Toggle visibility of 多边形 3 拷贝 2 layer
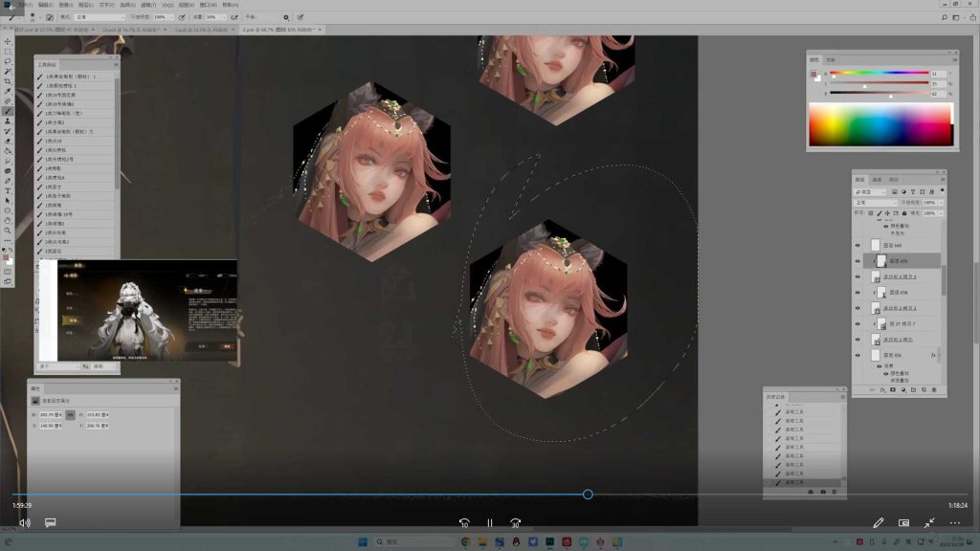Image resolution: width=980 pixels, height=551 pixels. (x=857, y=308)
